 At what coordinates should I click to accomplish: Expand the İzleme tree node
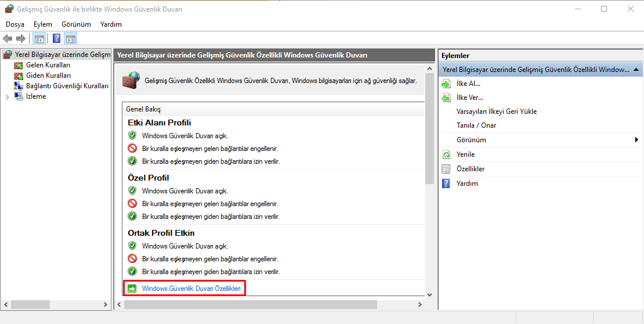pos(7,97)
